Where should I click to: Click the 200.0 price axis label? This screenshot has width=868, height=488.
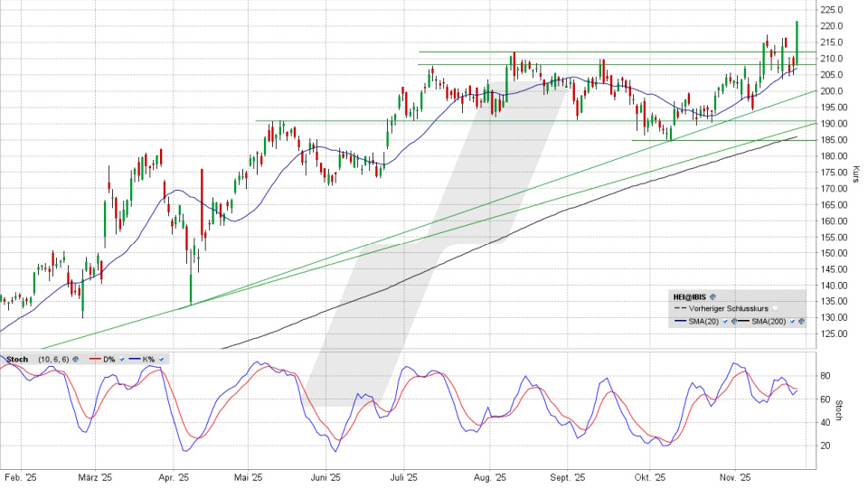click(x=832, y=91)
